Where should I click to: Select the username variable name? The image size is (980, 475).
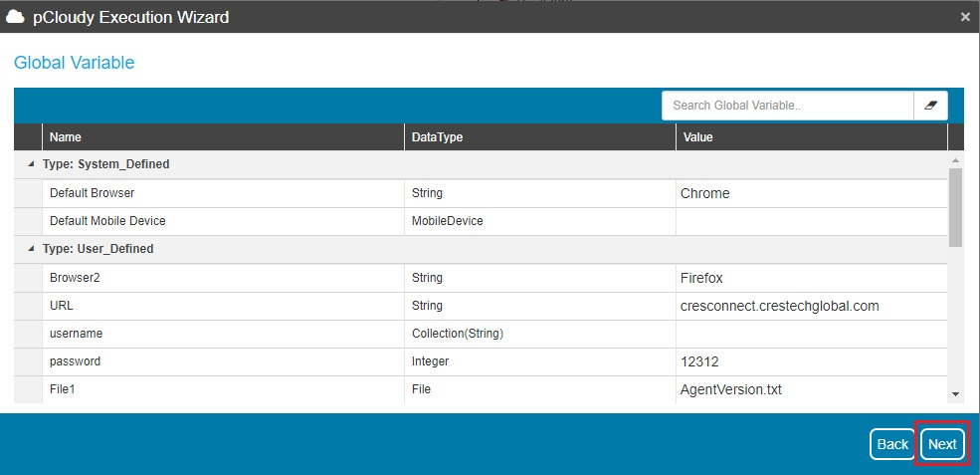[x=223, y=335]
